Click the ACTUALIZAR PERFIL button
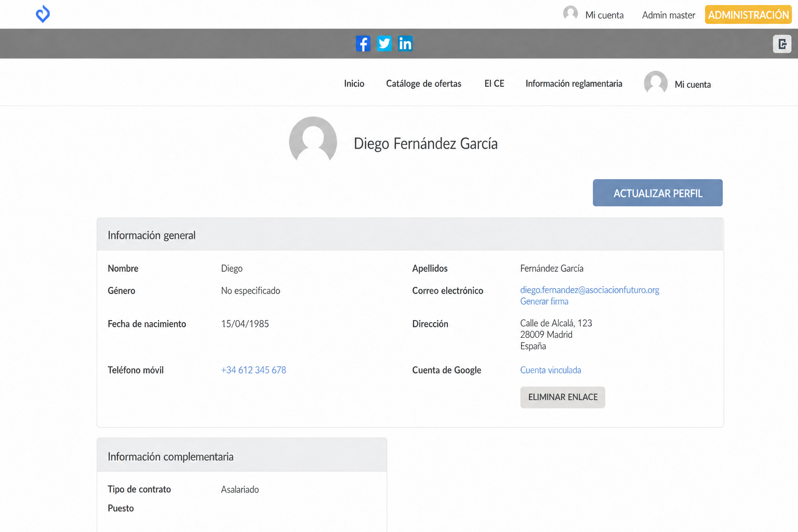This screenshot has height=532, width=798. click(x=658, y=193)
